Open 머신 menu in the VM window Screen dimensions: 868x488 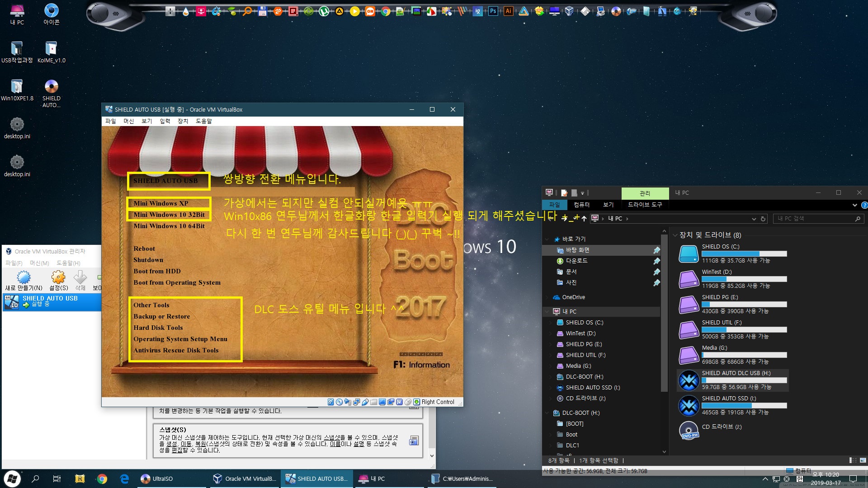tap(129, 121)
